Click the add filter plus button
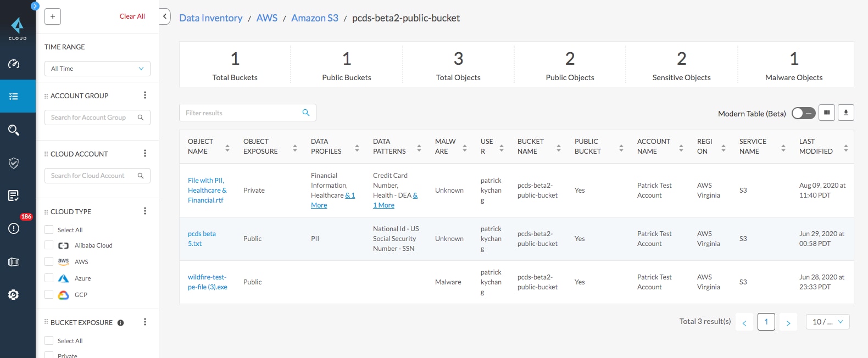This screenshot has height=358, width=868. [53, 16]
